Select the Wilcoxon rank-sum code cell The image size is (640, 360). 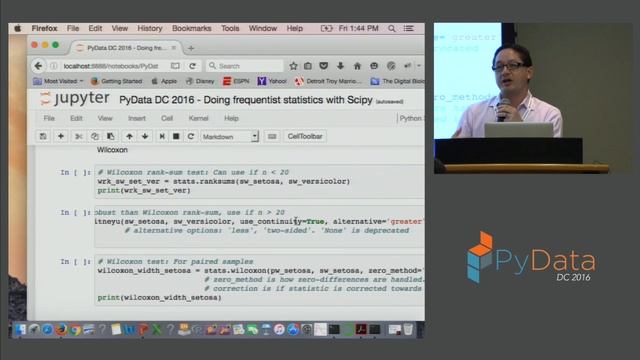[x=260, y=181]
